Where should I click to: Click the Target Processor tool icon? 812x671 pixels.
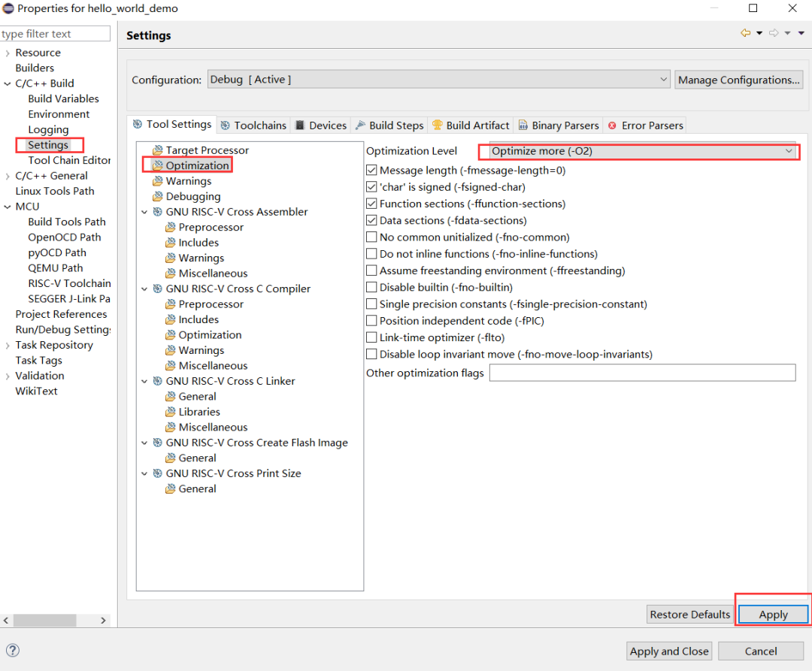(x=157, y=150)
